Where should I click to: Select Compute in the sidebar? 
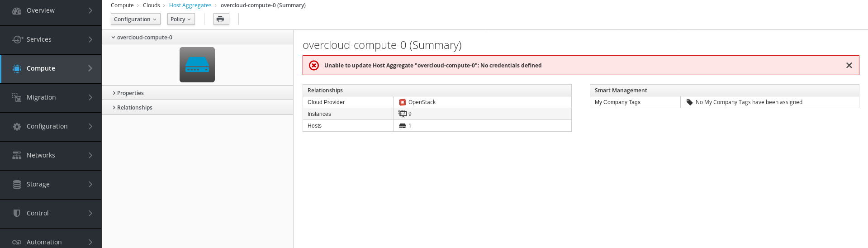(51, 69)
